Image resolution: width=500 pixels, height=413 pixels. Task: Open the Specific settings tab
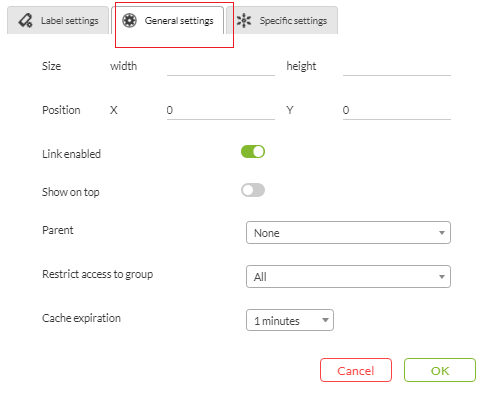click(x=282, y=20)
